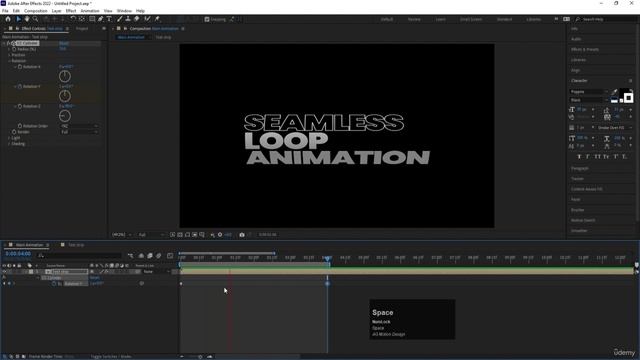This screenshot has height=360, width=640.
Task: Open the Composition menu
Action: (x=36, y=11)
